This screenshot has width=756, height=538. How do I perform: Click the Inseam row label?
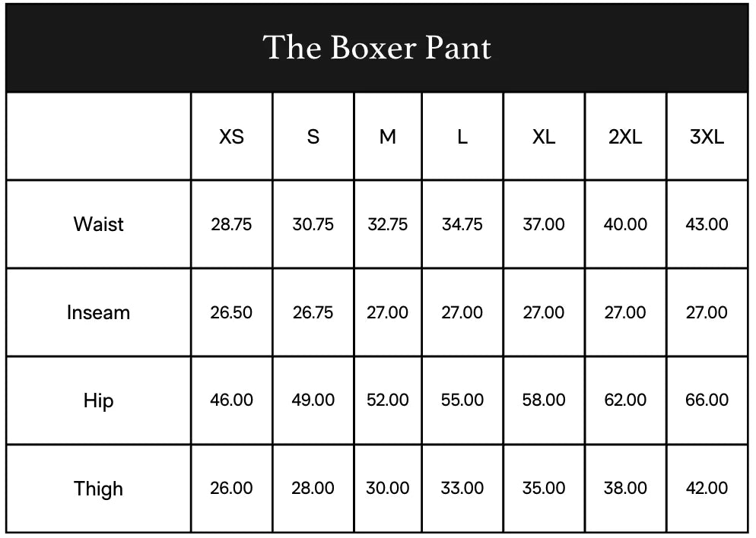click(x=98, y=312)
